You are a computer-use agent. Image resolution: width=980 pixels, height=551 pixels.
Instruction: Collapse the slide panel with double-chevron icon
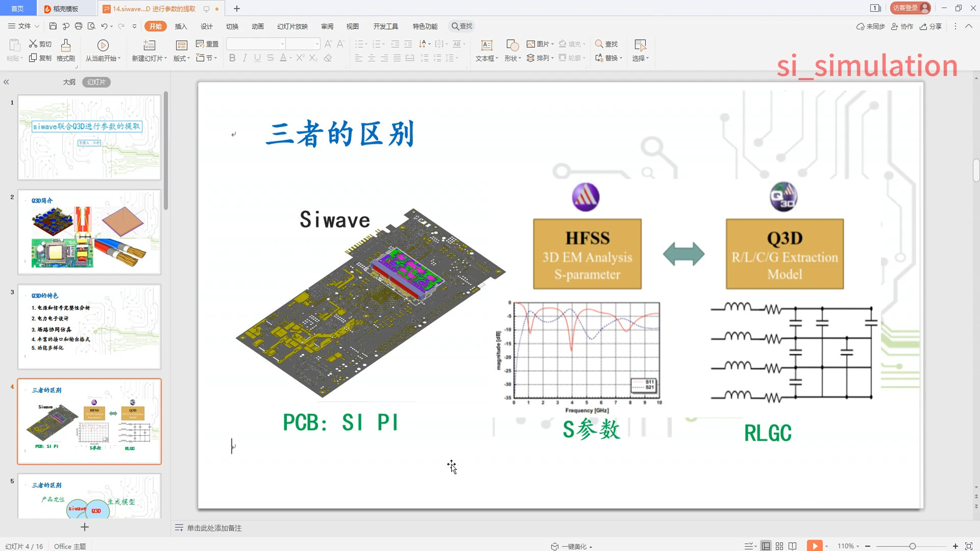[x=6, y=82]
